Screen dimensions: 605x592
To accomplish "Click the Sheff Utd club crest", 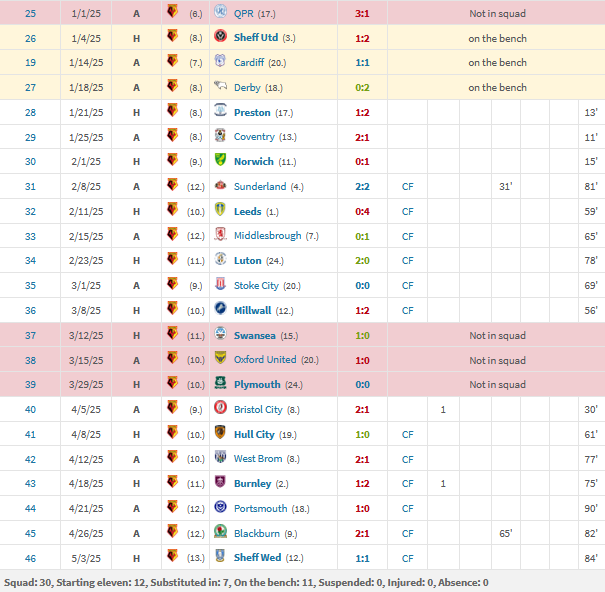I will point(220,36).
